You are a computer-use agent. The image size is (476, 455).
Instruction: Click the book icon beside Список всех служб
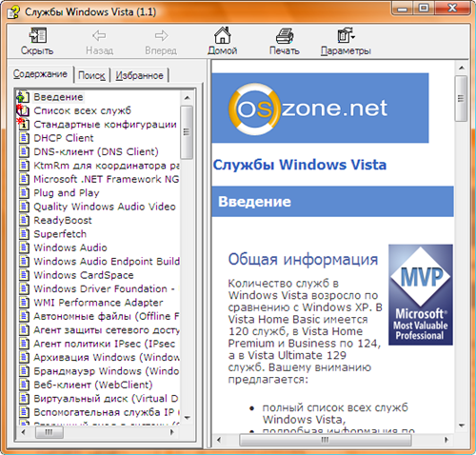[x=23, y=110]
